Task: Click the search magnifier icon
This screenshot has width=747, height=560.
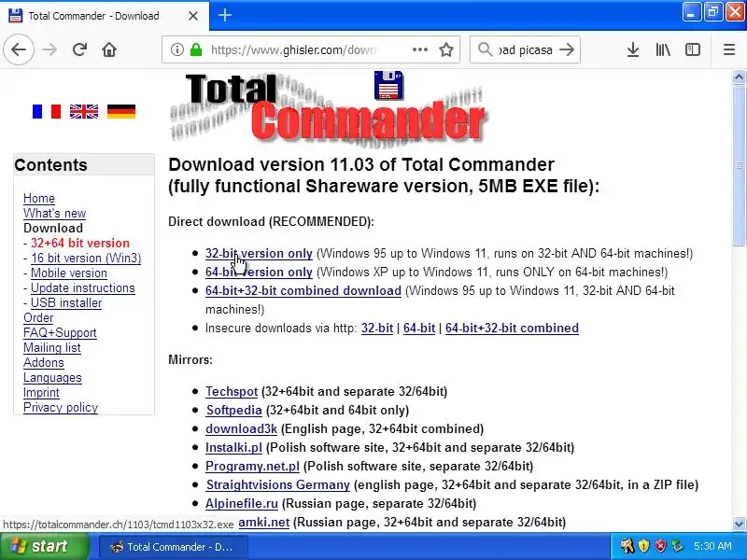Action: [485, 49]
